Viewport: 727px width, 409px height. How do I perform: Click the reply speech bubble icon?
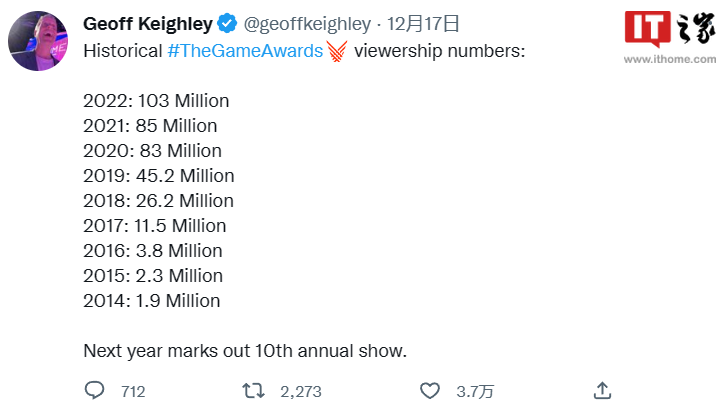point(95,391)
